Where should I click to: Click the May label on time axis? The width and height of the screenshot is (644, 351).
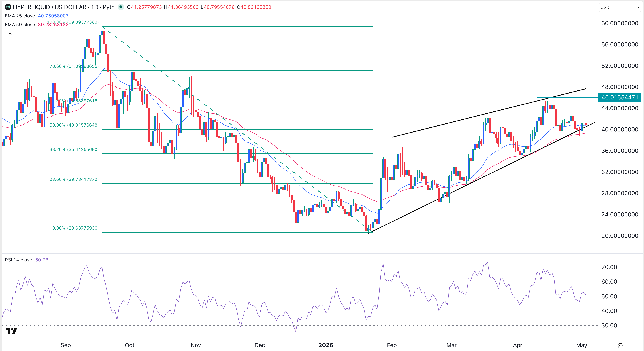click(x=581, y=345)
